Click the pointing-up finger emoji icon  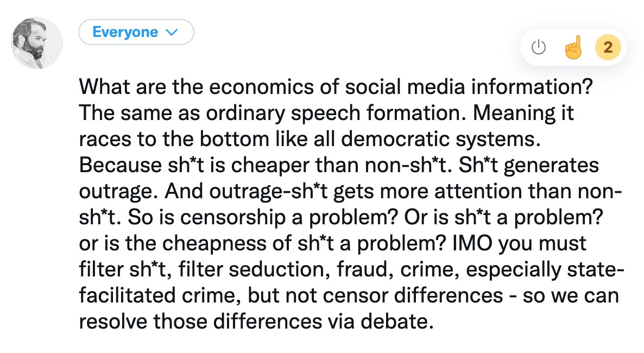[x=573, y=48]
